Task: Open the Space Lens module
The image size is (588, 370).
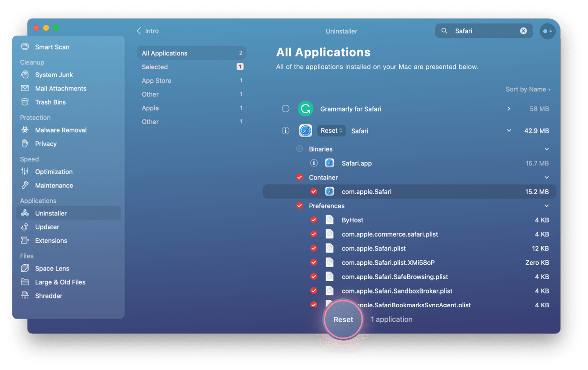Action: click(52, 268)
